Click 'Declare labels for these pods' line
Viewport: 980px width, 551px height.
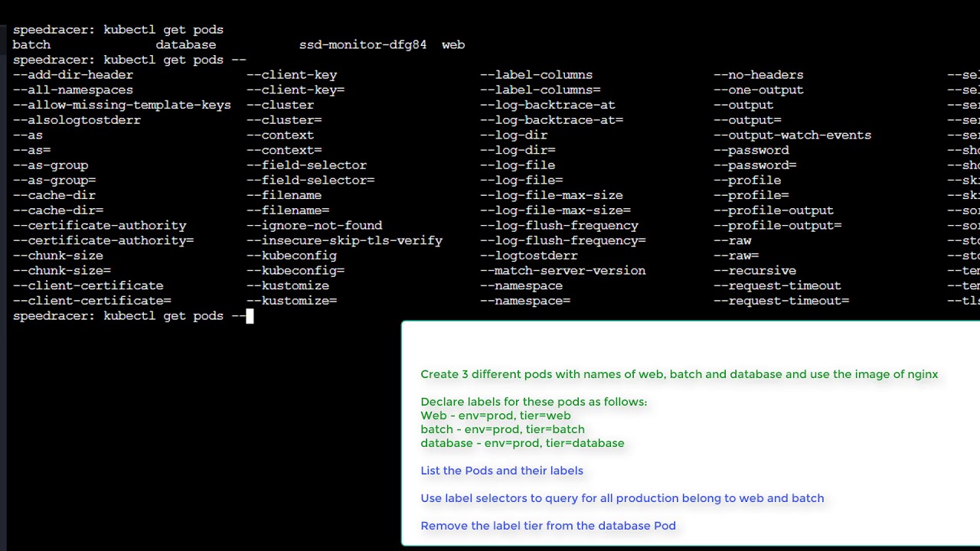534,402
